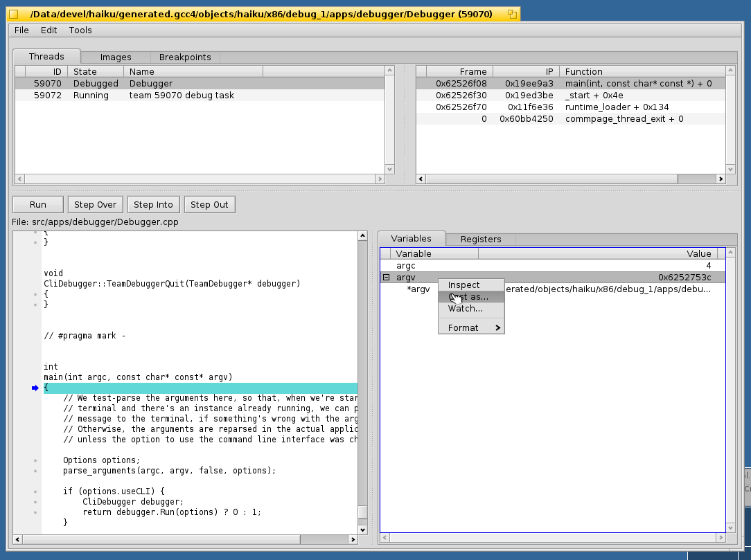Toggle breakpoint at 'return debugger.Run(options)' line
The width and height of the screenshot is (751, 560).
click(35, 513)
